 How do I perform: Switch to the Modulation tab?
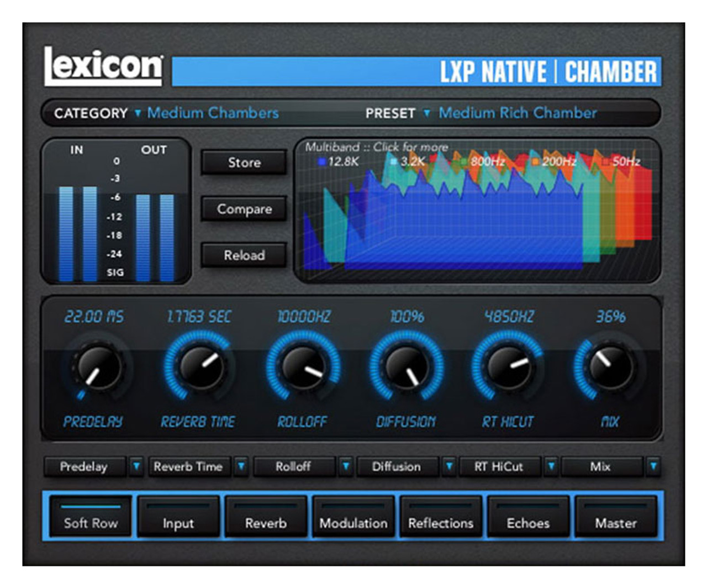tap(353, 516)
